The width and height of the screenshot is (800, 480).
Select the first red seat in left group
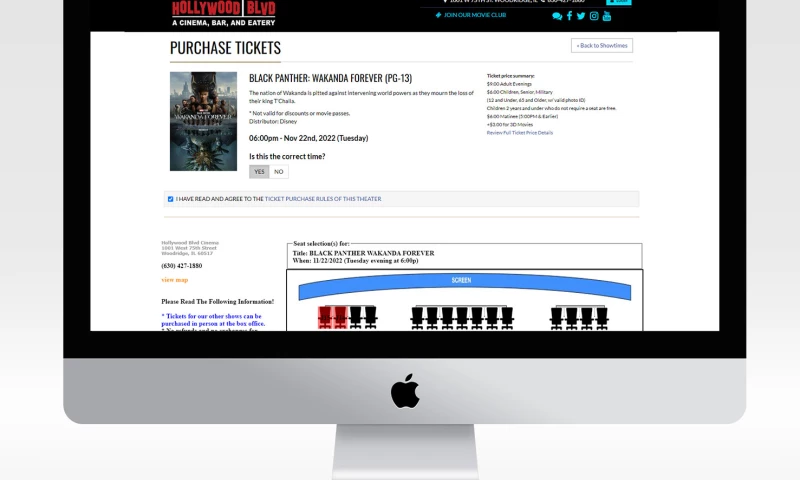point(325,317)
